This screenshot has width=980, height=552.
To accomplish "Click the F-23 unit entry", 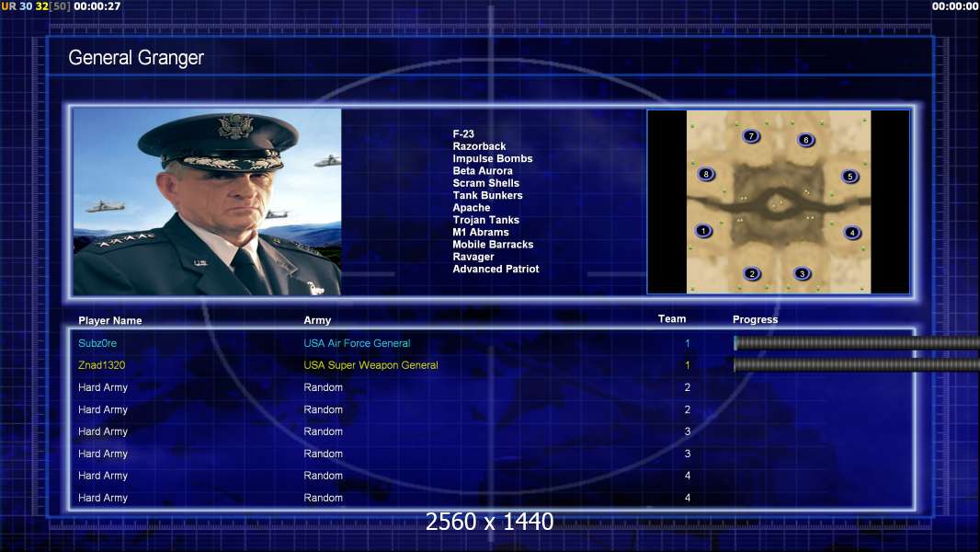I will (x=463, y=133).
